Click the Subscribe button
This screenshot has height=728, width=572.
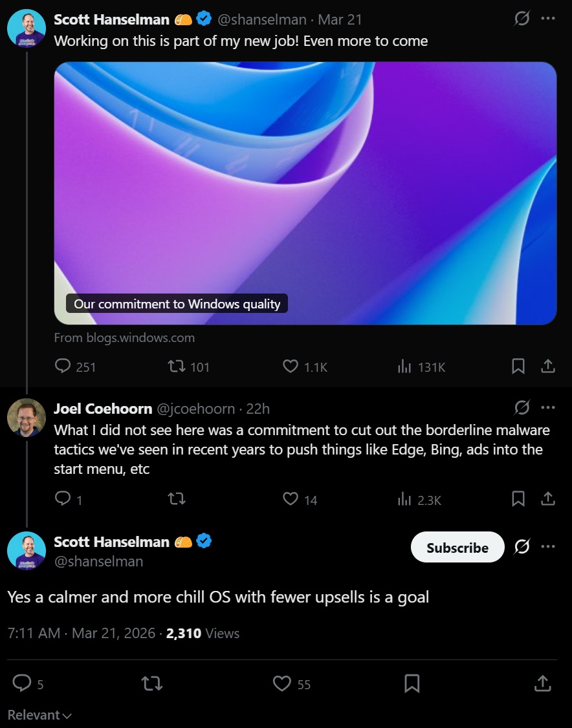click(x=457, y=547)
